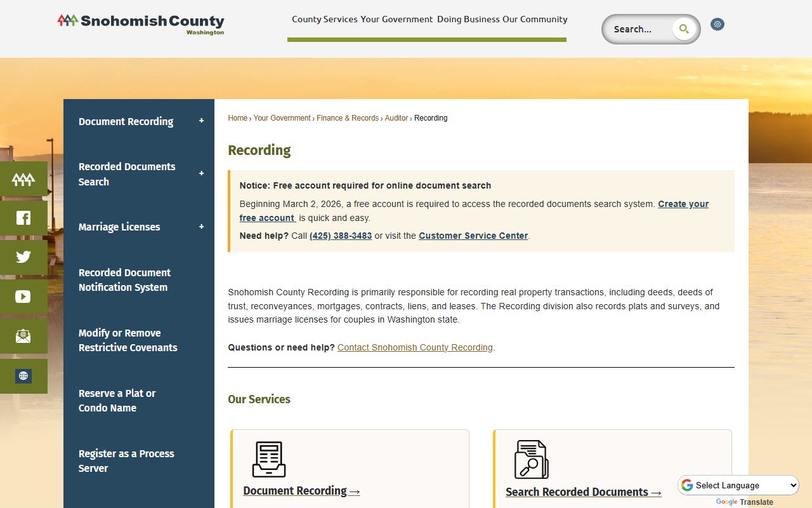
Task: Open the Document Recording card link
Action: point(301,491)
